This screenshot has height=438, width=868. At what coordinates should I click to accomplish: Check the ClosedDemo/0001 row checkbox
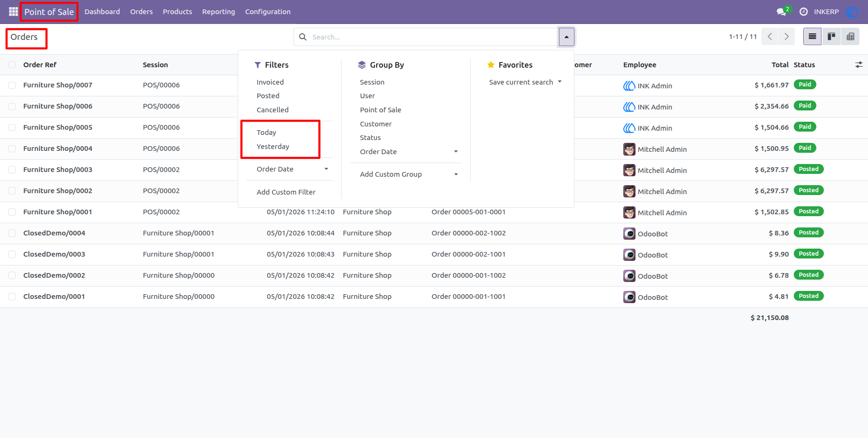(12, 297)
